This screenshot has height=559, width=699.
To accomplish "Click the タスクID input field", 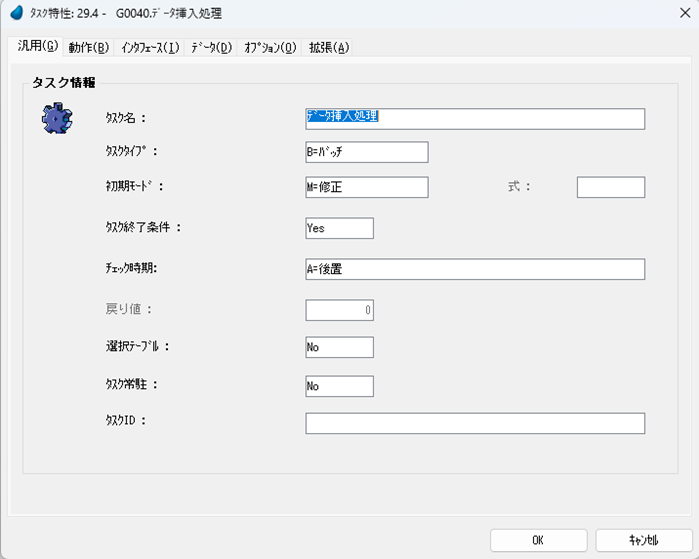I will click(474, 423).
